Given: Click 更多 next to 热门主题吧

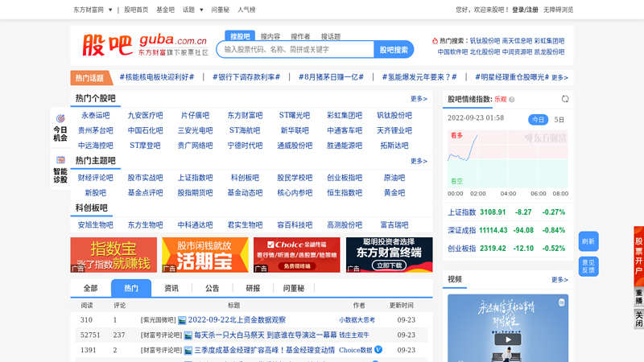Looking at the screenshot, I should click(x=419, y=161).
